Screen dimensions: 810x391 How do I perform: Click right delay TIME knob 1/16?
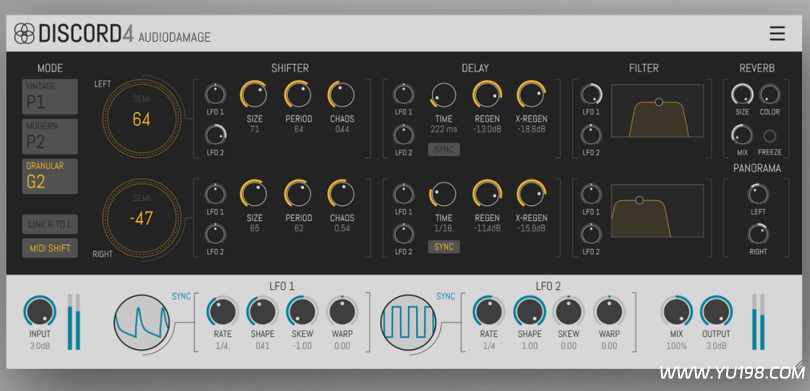[444, 194]
